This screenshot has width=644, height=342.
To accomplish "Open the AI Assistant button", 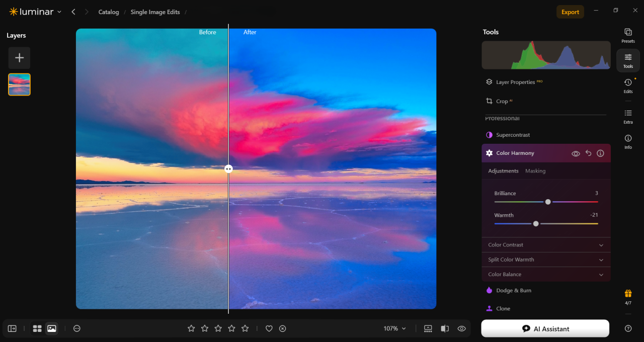I will coord(545,328).
